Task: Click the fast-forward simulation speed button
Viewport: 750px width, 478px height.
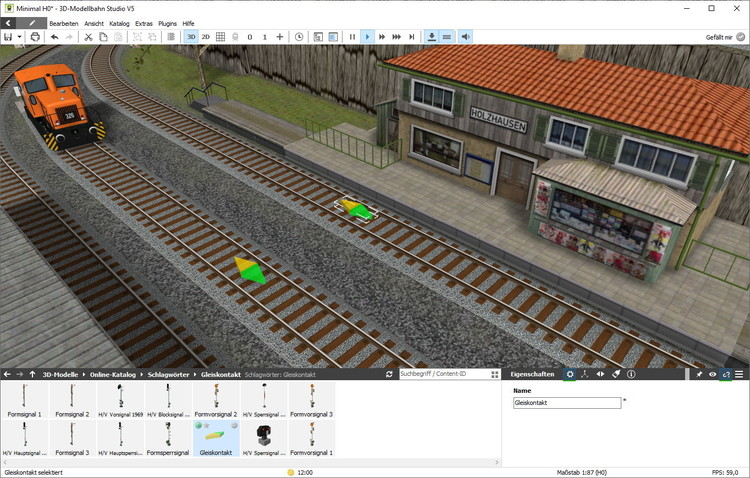Action: (382, 37)
